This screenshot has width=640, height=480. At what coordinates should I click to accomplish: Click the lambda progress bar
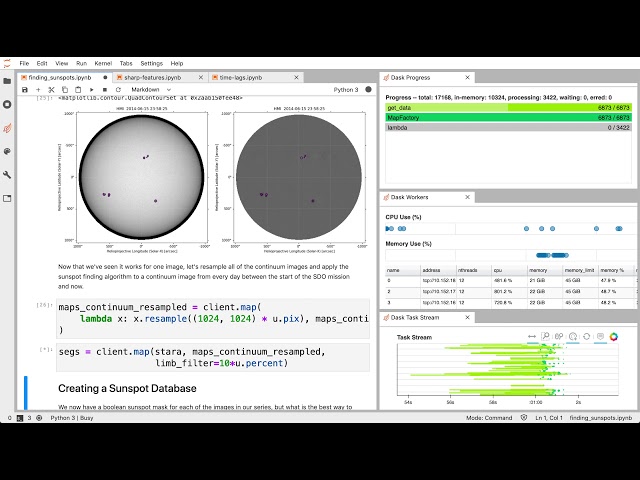point(509,127)
